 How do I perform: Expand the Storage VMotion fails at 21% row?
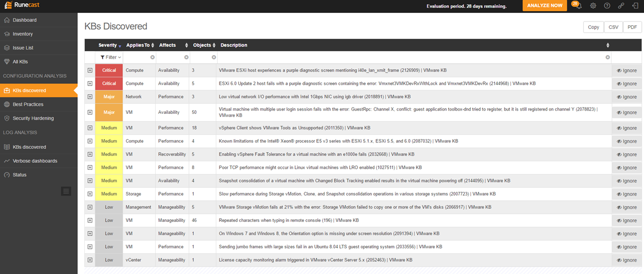point(90,207)
